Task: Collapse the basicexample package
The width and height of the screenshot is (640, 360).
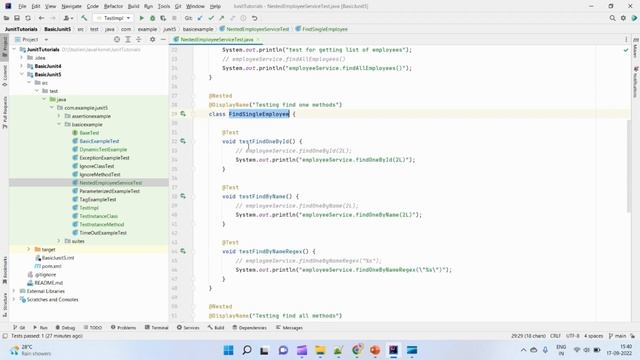Action: coord(59,124)
